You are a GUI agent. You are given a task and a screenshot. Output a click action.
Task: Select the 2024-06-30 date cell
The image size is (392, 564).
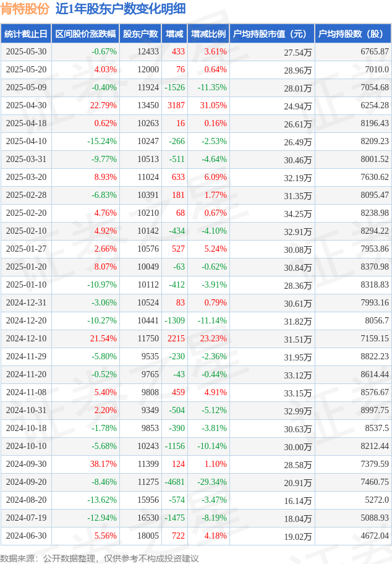(26, 536)
